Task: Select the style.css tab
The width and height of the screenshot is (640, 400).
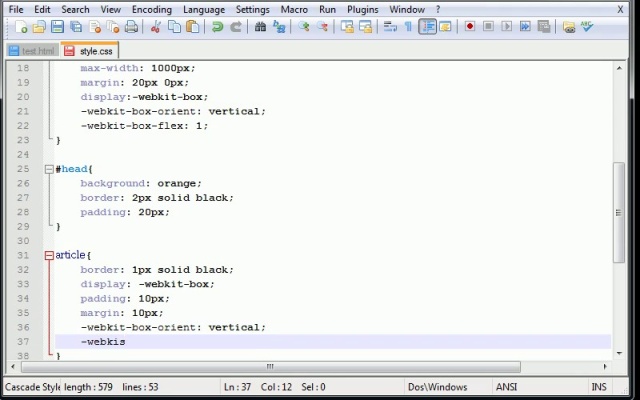Action: tap(89, 51)
